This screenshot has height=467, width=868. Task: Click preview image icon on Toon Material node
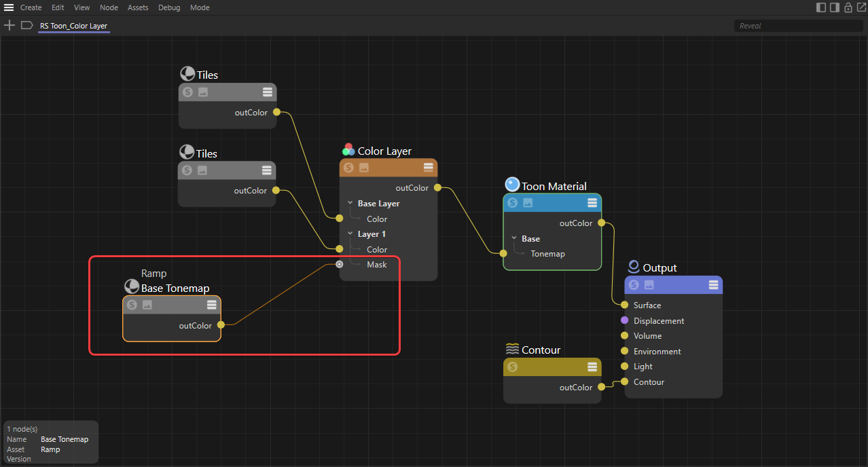(528, 203)
